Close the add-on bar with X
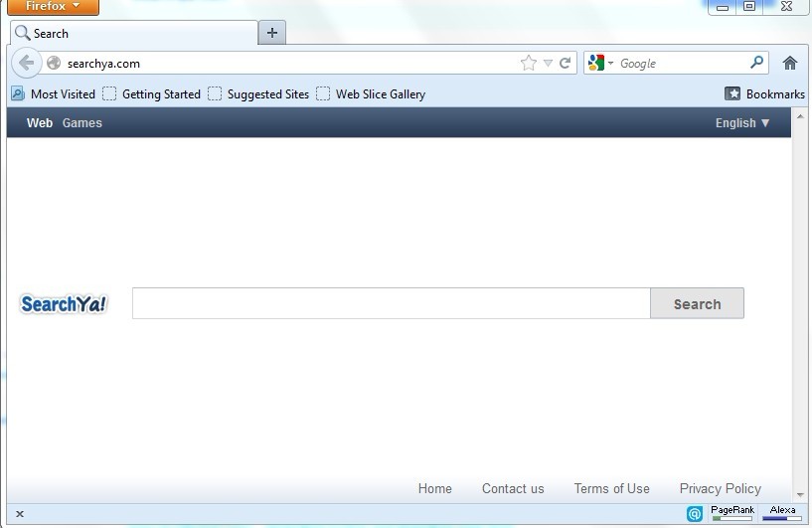 20,514
